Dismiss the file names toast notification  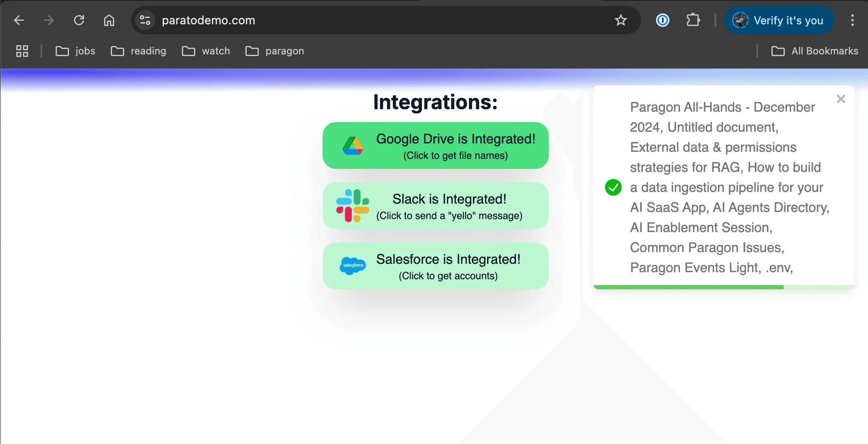point(841,99)
